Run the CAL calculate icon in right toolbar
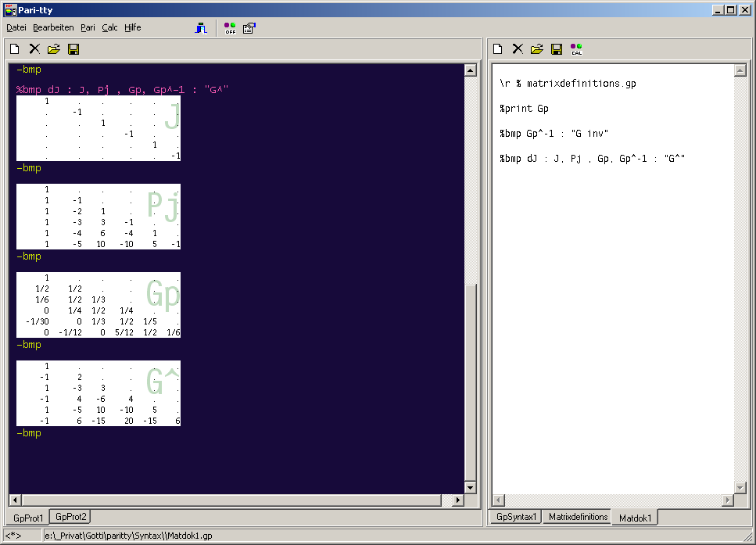Viewport: 756px width, 545px height. 576,49
